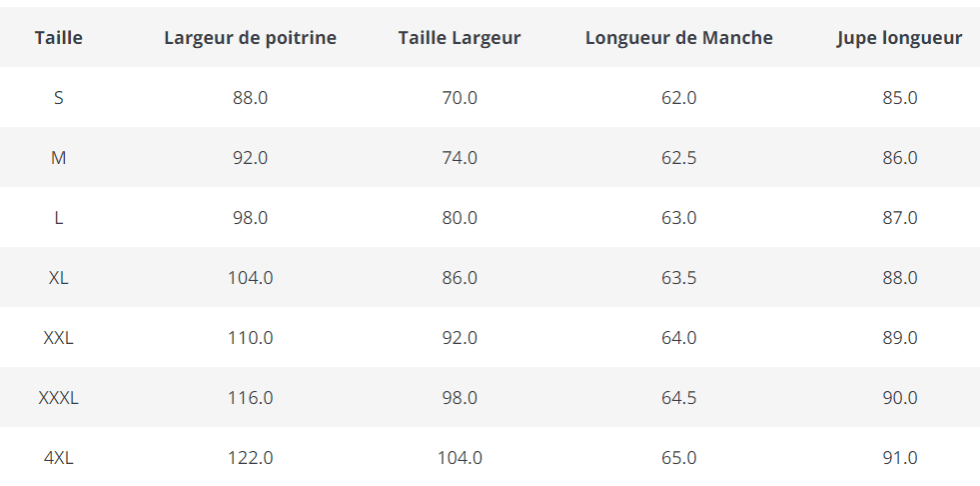Viewport: 980px width, 486px height.
Task: Click the M size row label
Action: coord(58,158)
